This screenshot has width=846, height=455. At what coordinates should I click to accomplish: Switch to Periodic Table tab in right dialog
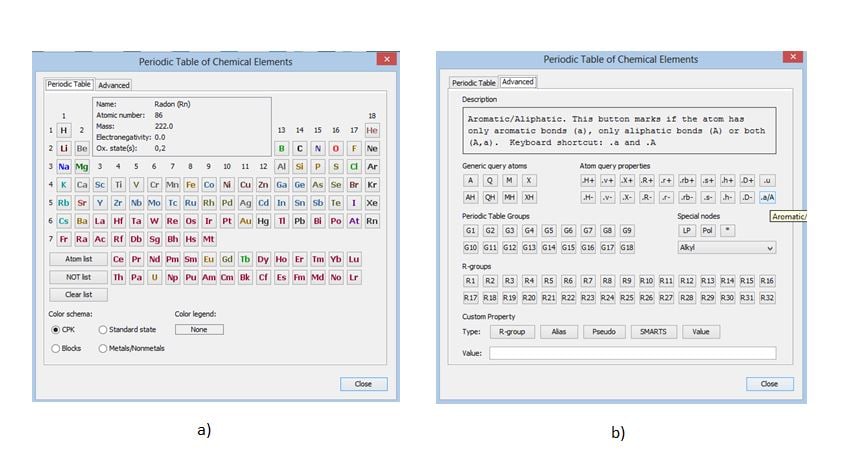pyautogui.click(x=473, y=83)
